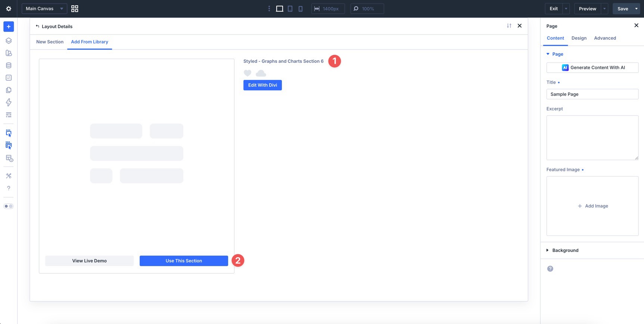Image resolution: width=644 pixels, height=324 pixels.
Task: Open the help question mark in sidebar
Action: point(9,188)
